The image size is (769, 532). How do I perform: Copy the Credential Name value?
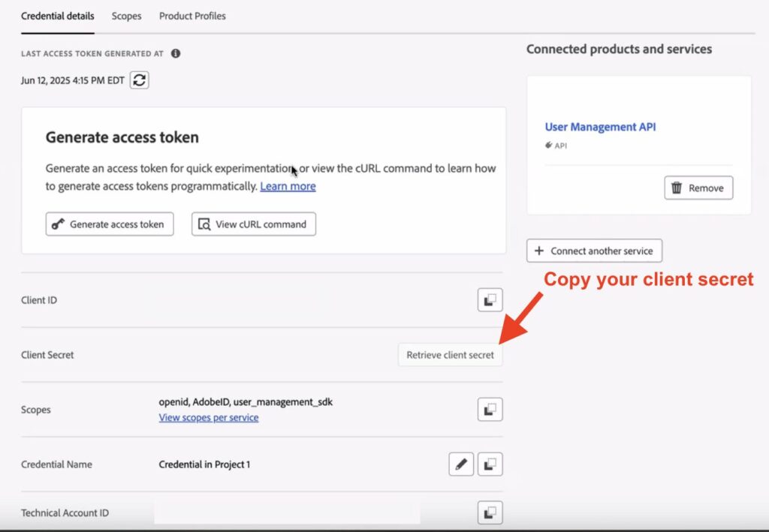click(490, 464)
